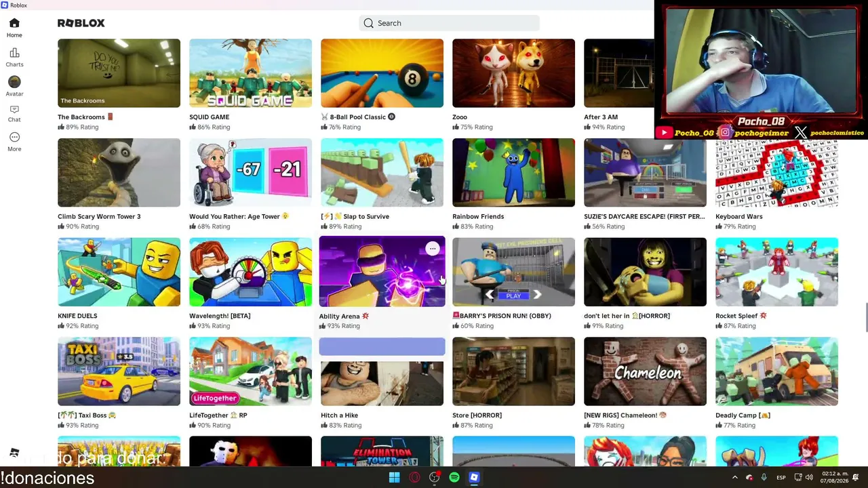Open the taskbar clock and date
Image resolution: width=868 pixels, height=488 pixels.
pyautogui.click(x=834, y=478)
